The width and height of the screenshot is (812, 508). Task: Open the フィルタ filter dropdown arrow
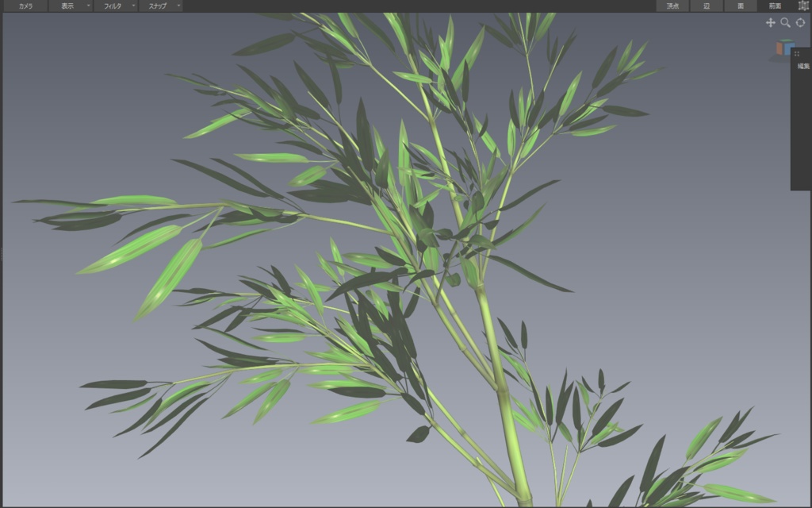pos(132,6)
